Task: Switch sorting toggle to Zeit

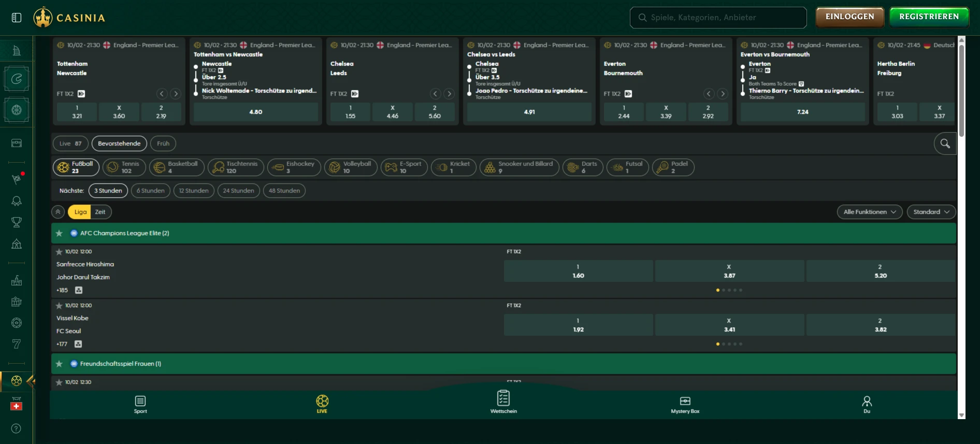Action: pyautogui.click(x=100, y=212)
